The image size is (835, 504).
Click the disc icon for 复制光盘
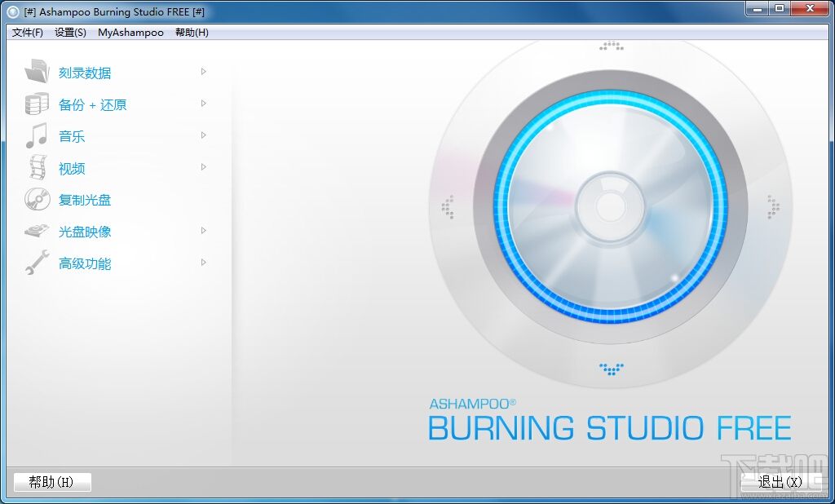point(38,199)
